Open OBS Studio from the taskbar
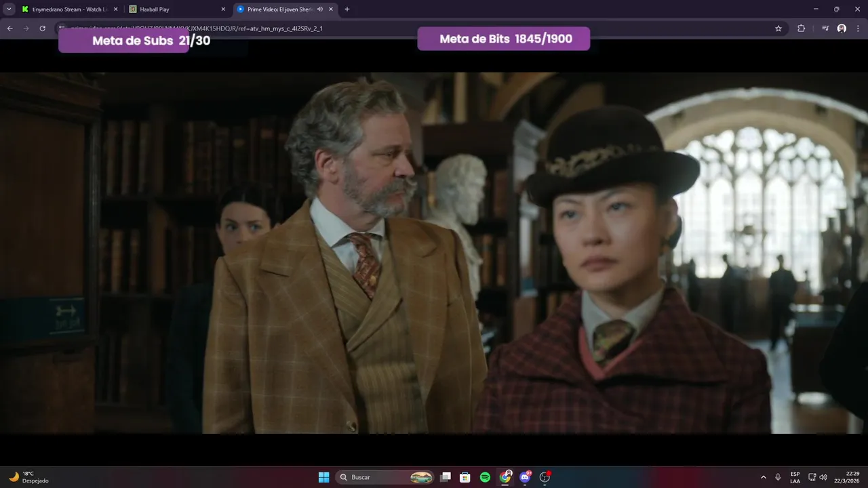The width and height of the screenshot is (868, 488). coord(545,477)
